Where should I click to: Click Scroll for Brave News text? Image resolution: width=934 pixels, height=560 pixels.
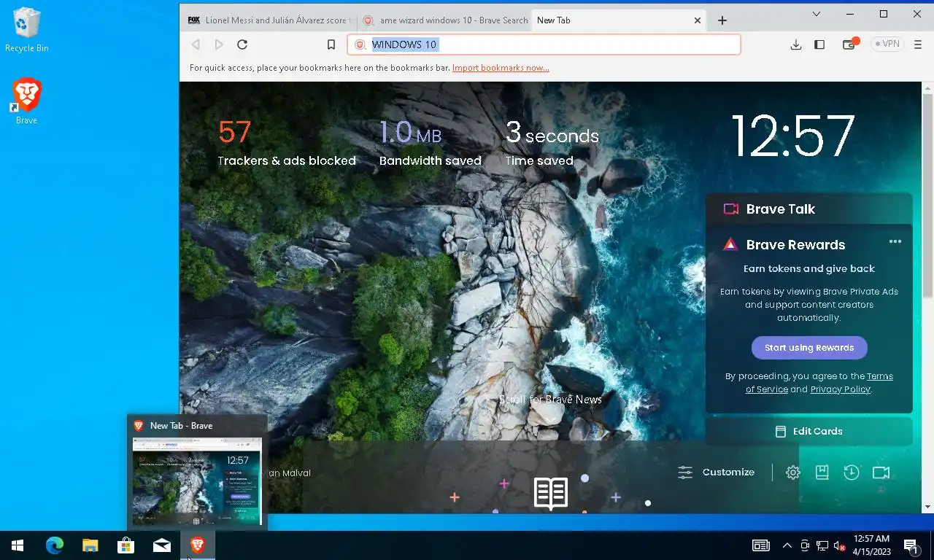[551, 400]
